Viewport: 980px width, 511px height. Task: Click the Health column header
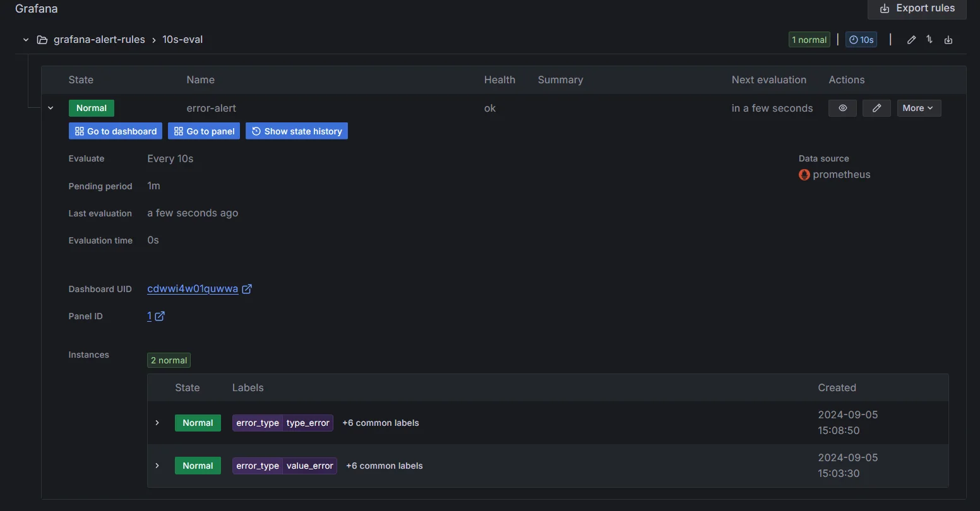499,80
